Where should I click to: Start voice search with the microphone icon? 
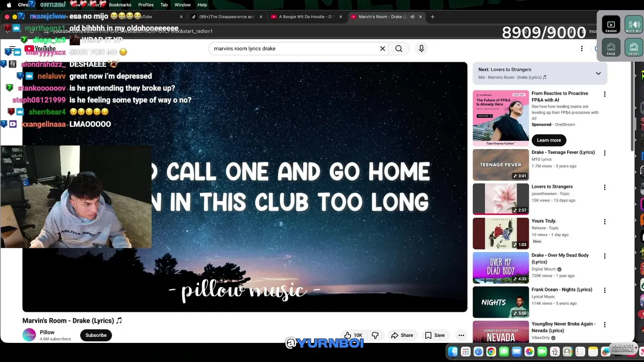click(422, 49)
